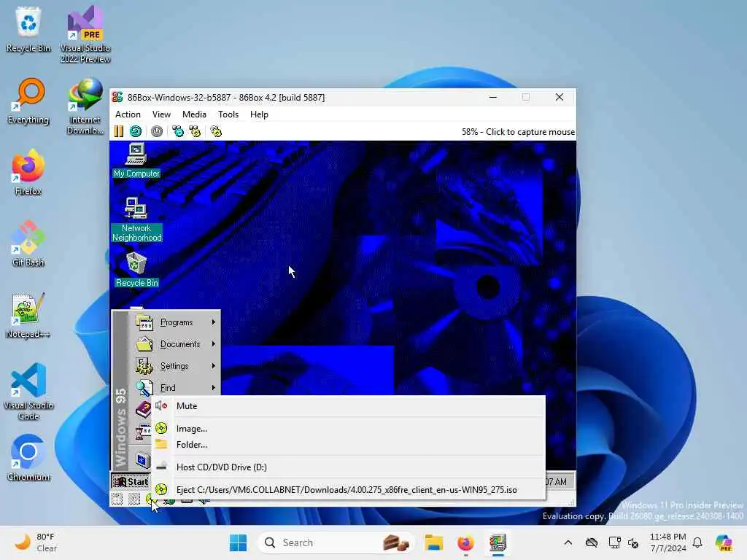Click muted volume tray icon
This screenshot has width=747, height=560.
pyautogui.click(x=633, y=542)
